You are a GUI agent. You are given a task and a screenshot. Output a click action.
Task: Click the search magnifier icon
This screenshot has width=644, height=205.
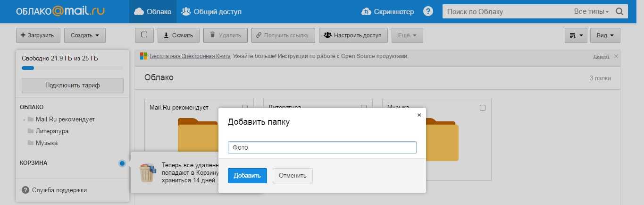pos(619,11)
